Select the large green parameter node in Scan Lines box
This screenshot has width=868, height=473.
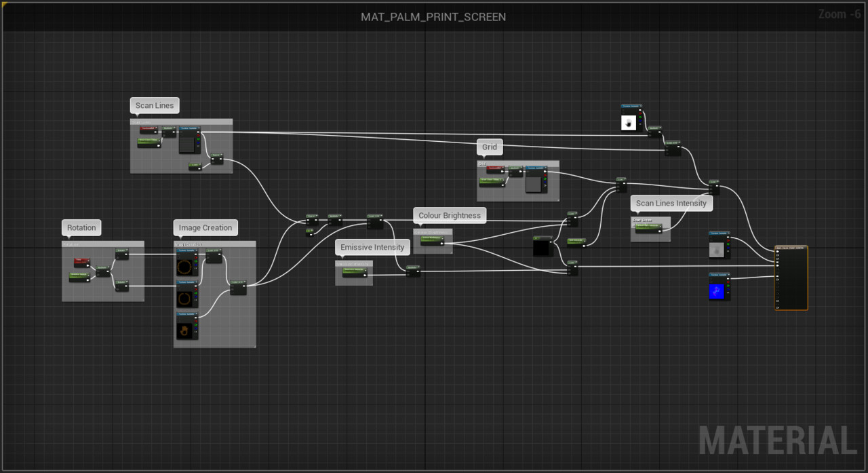click(x=149, y=143)
